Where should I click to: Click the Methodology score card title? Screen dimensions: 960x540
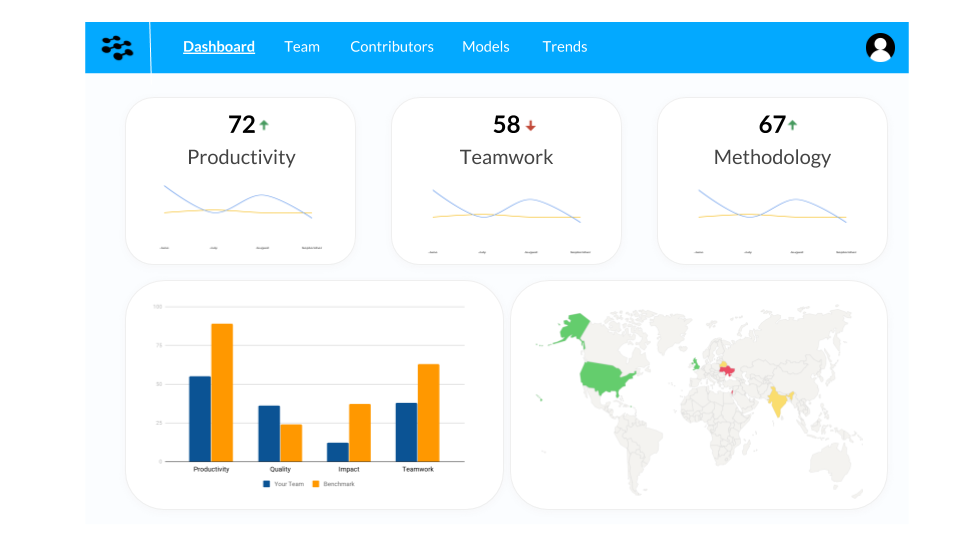point(772,157)
